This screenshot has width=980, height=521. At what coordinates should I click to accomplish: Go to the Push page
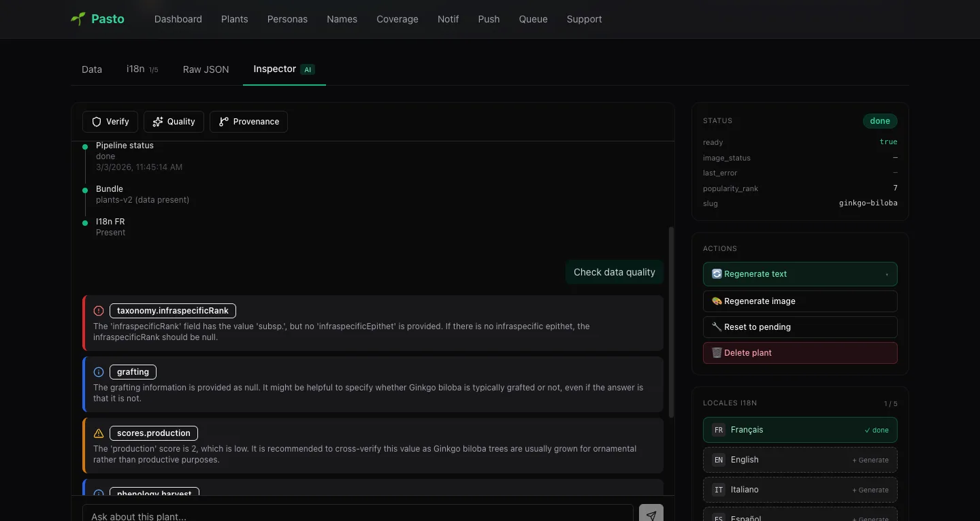tap(489, 19)
